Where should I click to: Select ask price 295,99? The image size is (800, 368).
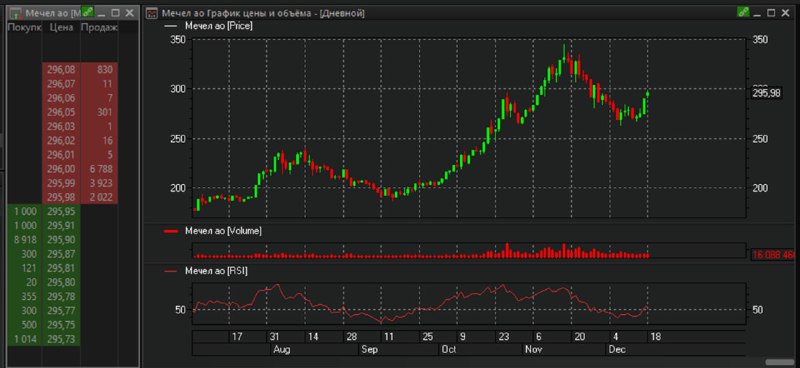[x=61, y=183]
